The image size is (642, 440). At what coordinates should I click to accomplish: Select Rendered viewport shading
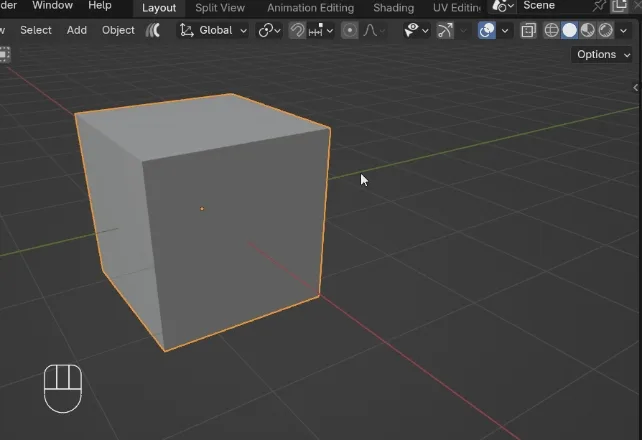tap(606, 30)
